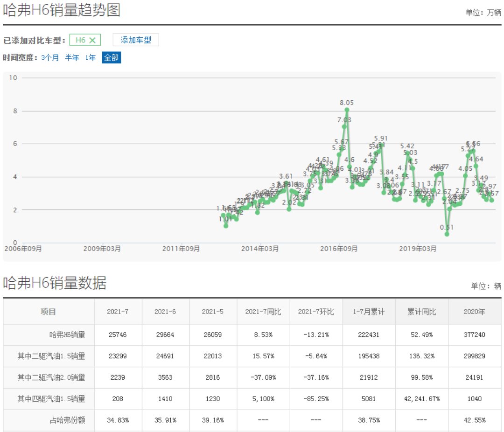This screenshot has height=432, width=504.
Task: Click the 2021-7环比 column header
Action: click(x=316, y=312)
